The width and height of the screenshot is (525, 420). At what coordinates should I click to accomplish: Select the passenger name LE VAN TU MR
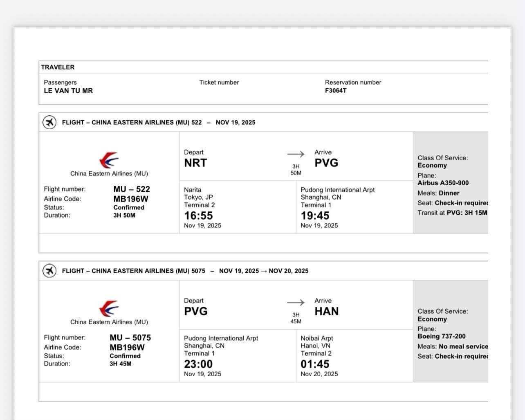(68, 91)
